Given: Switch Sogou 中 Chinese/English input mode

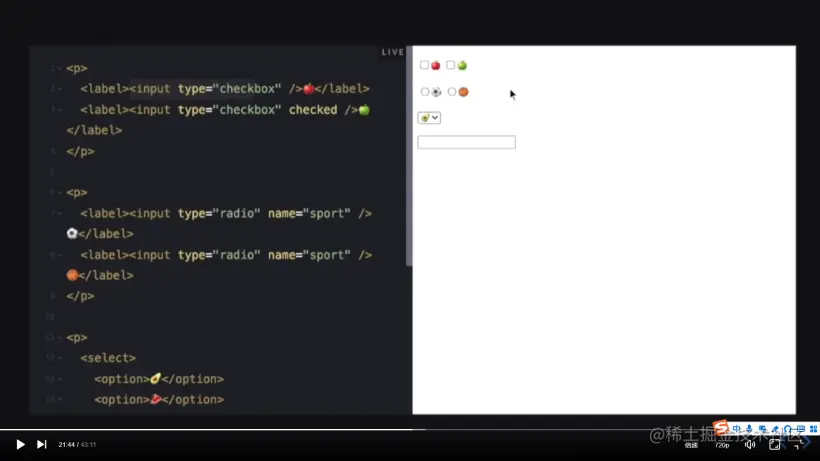Looking at the screenshot, I should point(736,429).
